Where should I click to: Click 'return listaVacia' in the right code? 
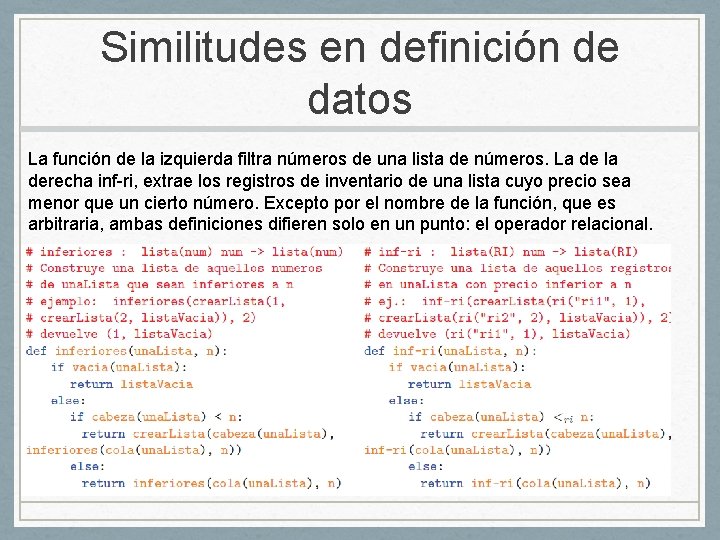click(470, 384)
